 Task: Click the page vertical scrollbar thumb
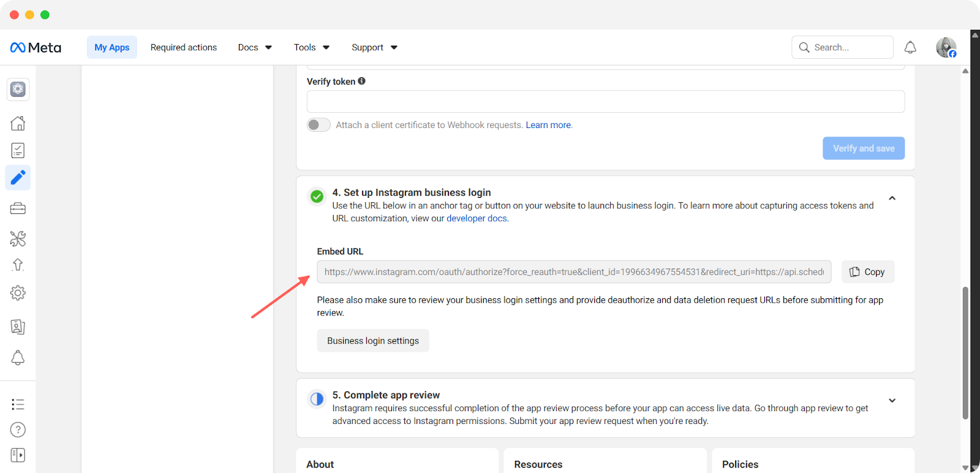(965, 353)
